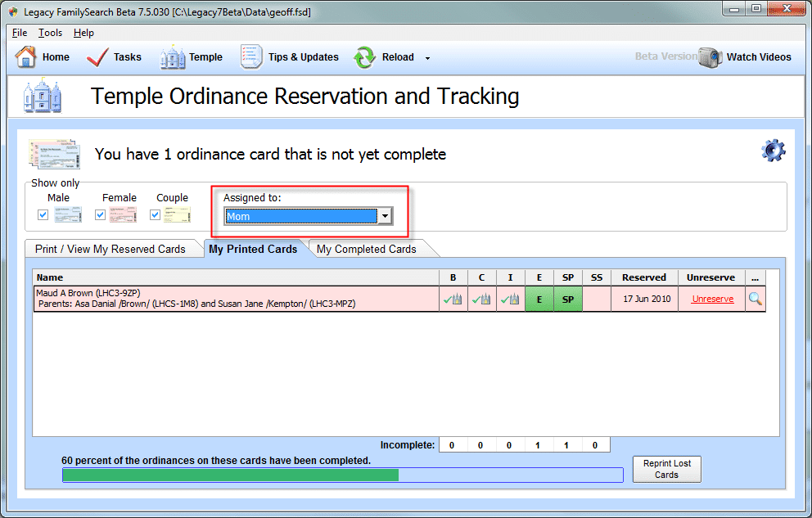Click the 17 Jun 2010 reserved date

[x=647, y=300]
